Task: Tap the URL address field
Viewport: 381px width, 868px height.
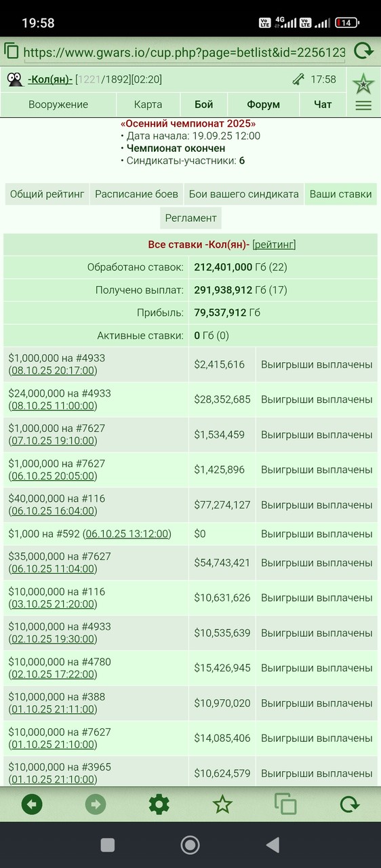Action: (184, 52)
